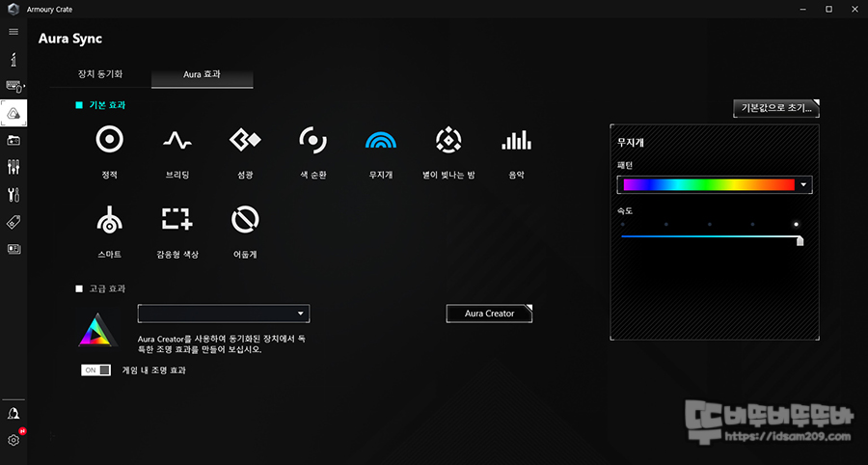Open the user account icon
The image size is (868, 465).
tap(14, 414)
